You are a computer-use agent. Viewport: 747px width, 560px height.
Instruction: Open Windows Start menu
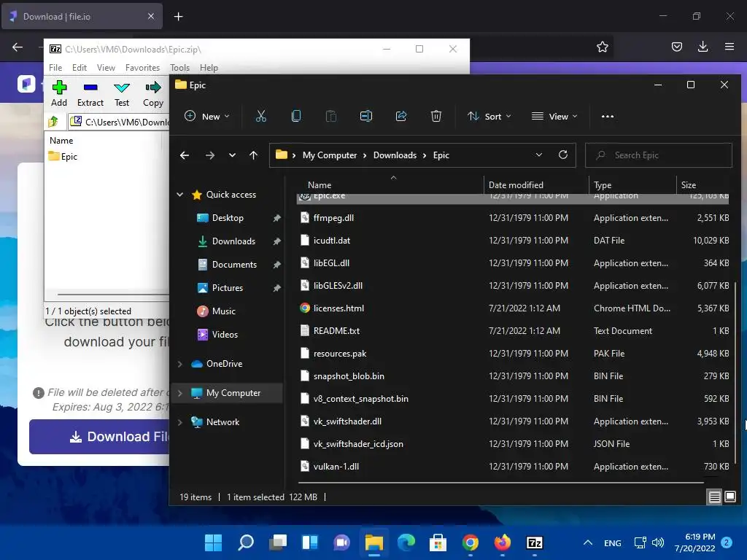214,542
